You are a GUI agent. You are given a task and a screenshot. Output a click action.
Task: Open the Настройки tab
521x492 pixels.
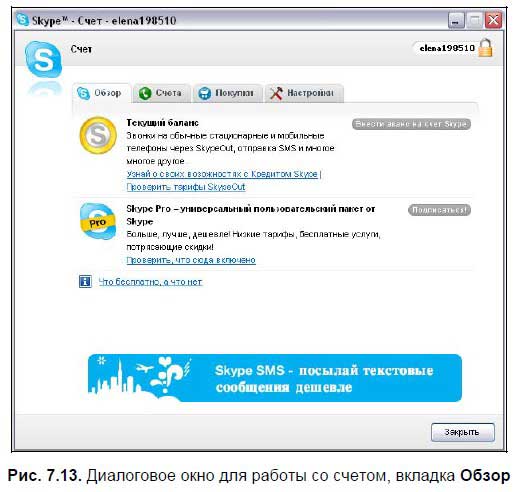pos(304,93)
